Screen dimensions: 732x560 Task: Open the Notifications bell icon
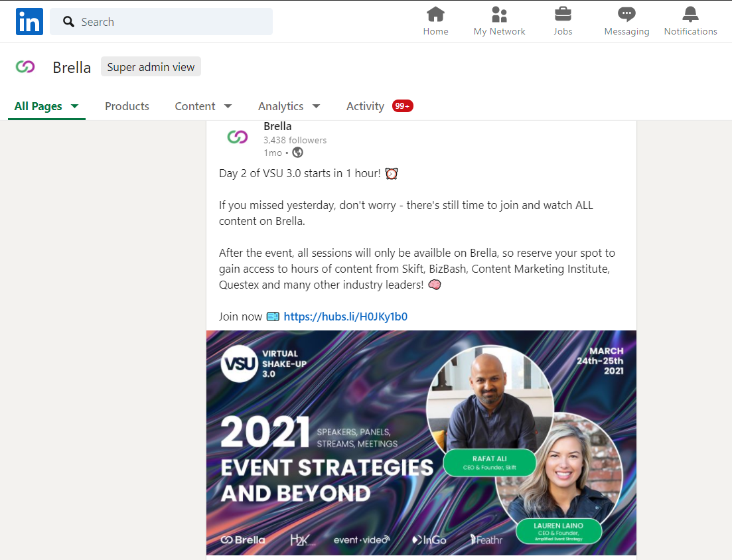pos(690,15)
